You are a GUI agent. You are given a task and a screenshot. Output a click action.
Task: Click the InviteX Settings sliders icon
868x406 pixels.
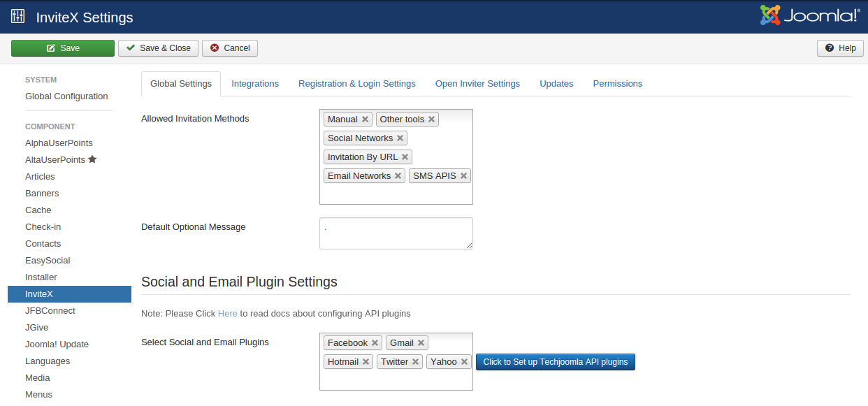point(18,17)
